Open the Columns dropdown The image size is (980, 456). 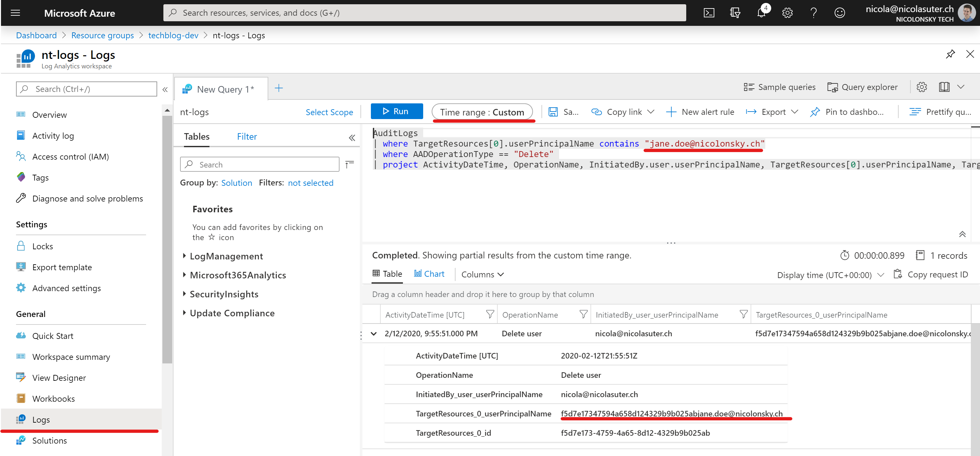[x=482, y=274]
